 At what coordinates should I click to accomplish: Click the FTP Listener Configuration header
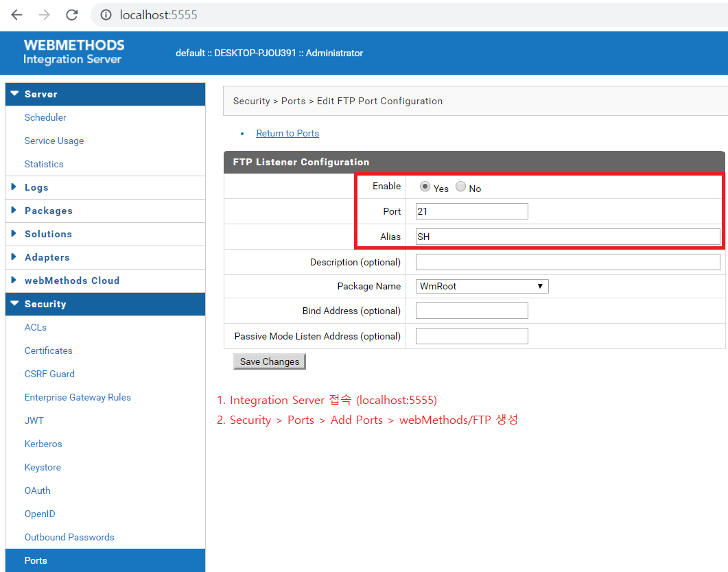click(474, 162)
